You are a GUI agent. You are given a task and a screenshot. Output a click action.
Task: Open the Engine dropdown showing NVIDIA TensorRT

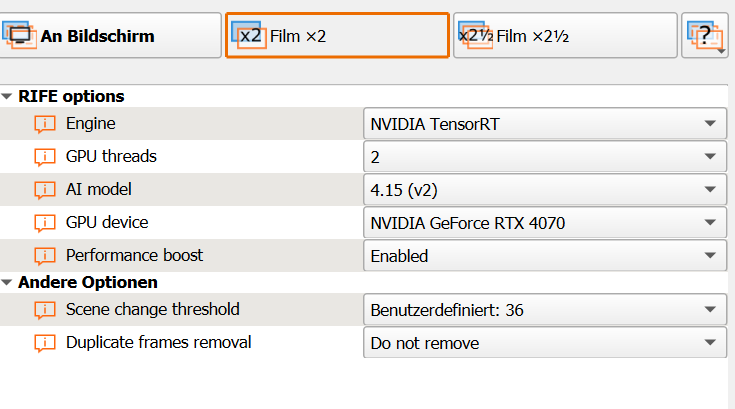tap(543, 124)
